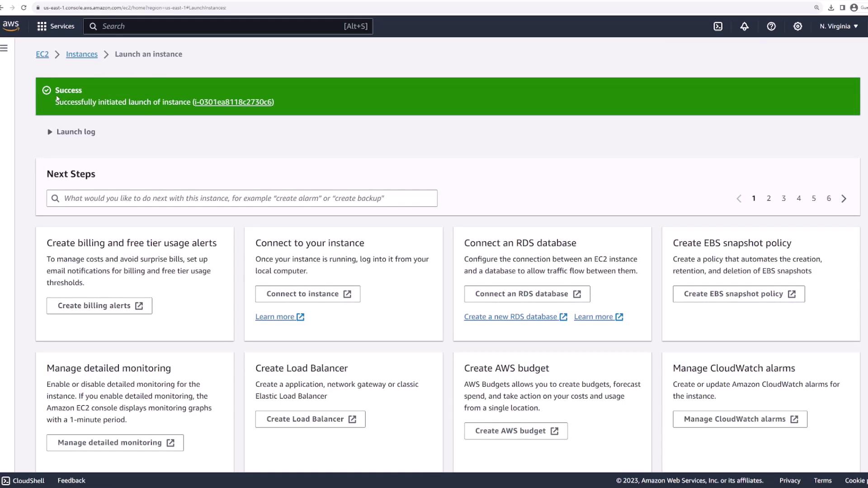
Task: Click the Create billing alerts button
Action: (x=99, y=306)
